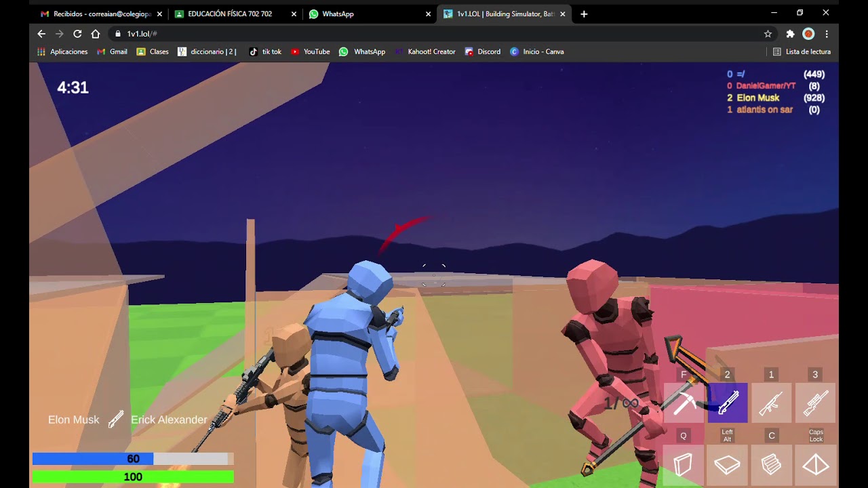Close the Recibidos Gmail tab
Image resolution: width=868 pixels, height=488 pixels.
tap(159, 14)
